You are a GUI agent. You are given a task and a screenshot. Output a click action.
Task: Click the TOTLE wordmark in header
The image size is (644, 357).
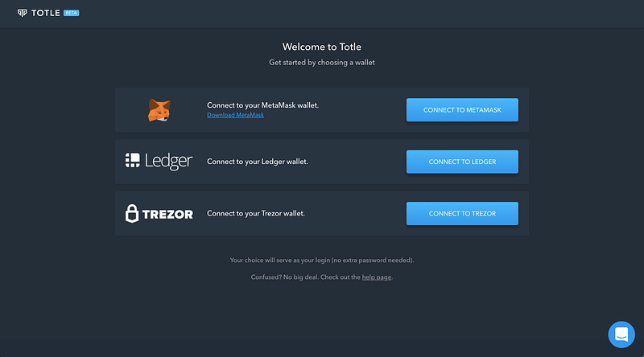pyautogui.click(x=46, y=13)
